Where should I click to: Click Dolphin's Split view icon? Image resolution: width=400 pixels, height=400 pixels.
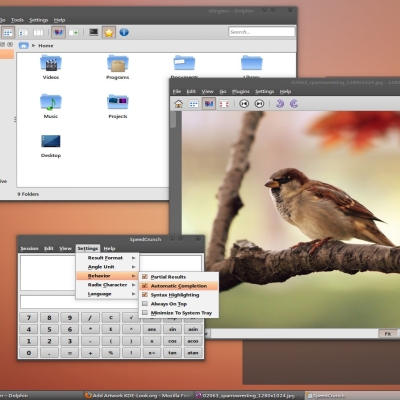74,33
